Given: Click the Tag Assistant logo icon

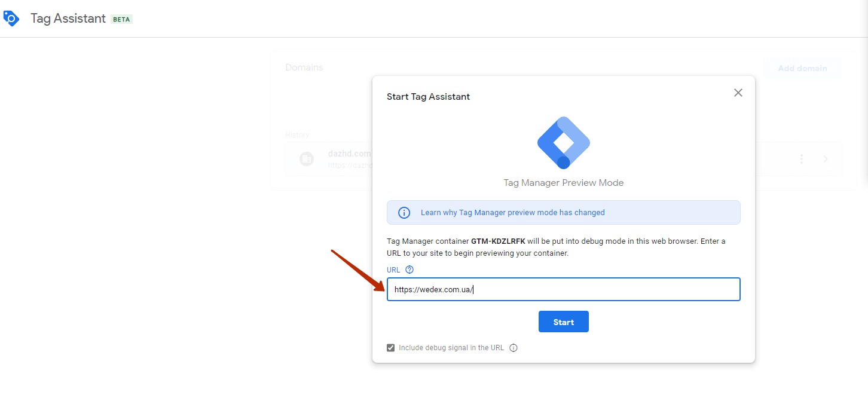Looking at the screenshot, I should coord(11,18).
